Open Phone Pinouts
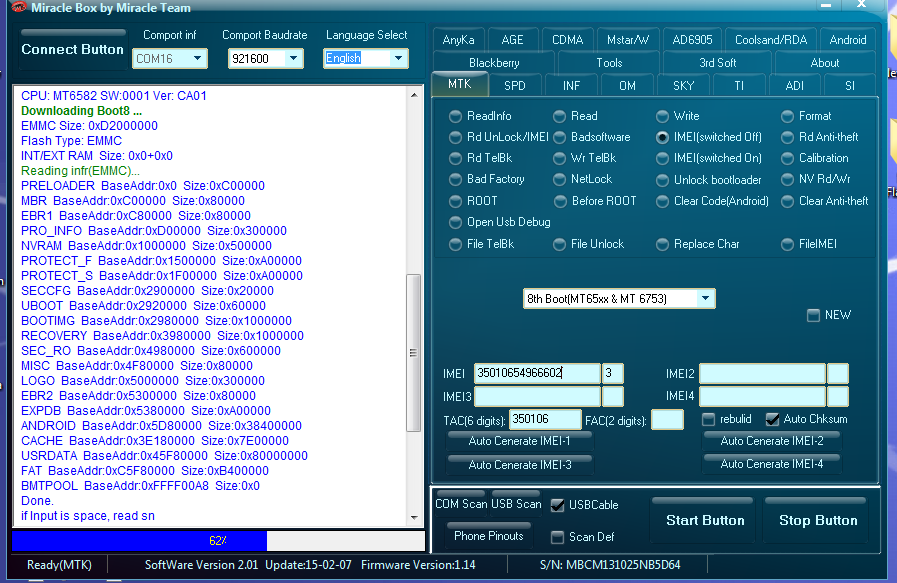This screenshot has width=897, height=583. point(489,536)
